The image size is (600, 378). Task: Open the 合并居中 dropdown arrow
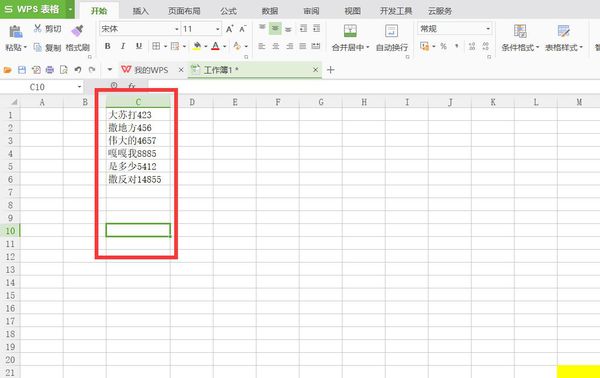[368, 47]
